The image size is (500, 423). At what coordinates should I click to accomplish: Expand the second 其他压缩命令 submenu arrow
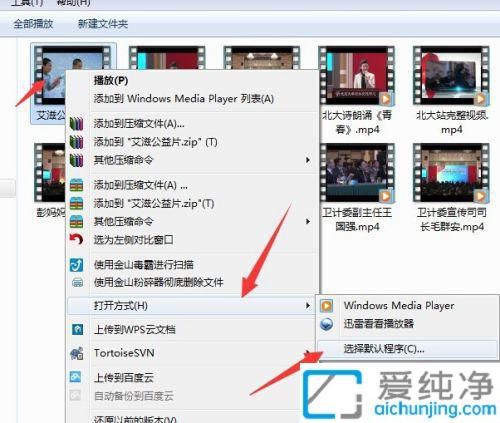click(x=308, y=222)
